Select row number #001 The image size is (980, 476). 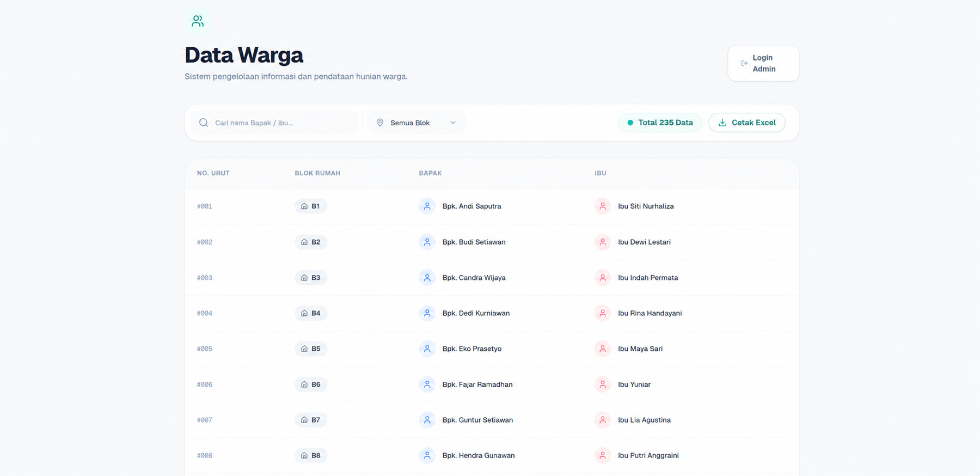[x=205, y=206]
